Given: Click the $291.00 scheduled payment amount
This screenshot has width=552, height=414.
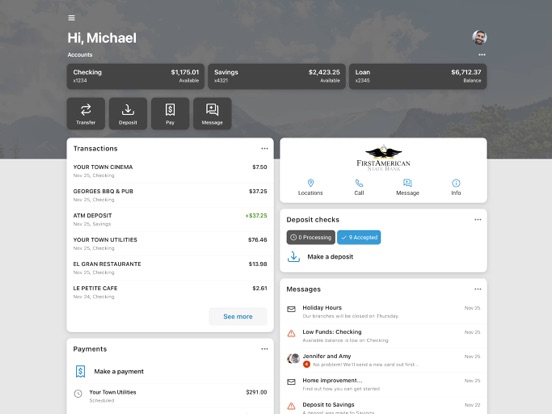Looking at the screenshot, I should tap(256, 392).
